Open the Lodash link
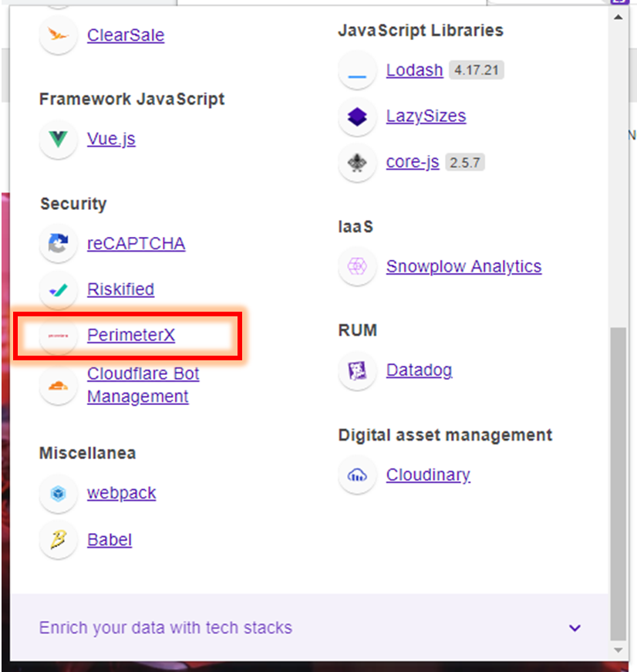This screenshot has width=637, height=672. [415, 70]
